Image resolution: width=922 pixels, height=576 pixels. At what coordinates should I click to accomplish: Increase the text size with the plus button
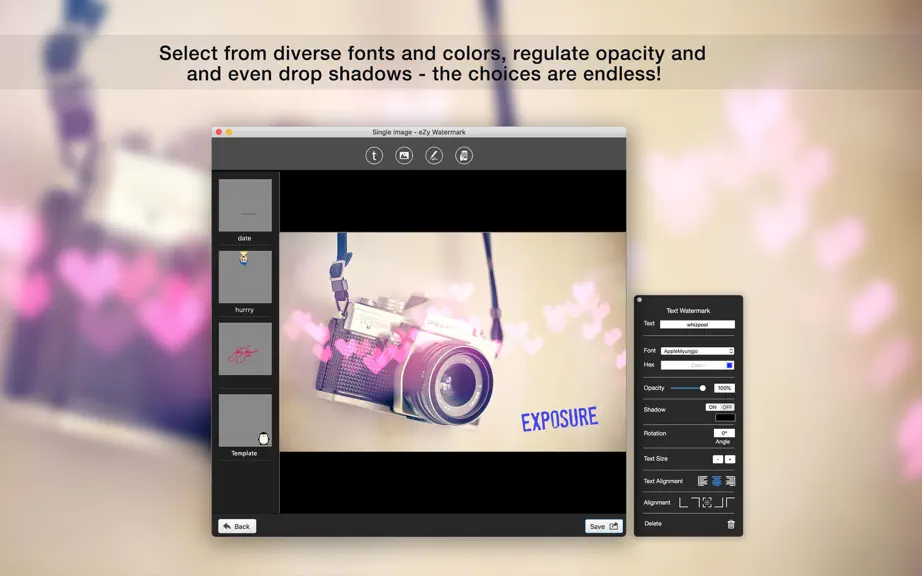pos(730,459)
